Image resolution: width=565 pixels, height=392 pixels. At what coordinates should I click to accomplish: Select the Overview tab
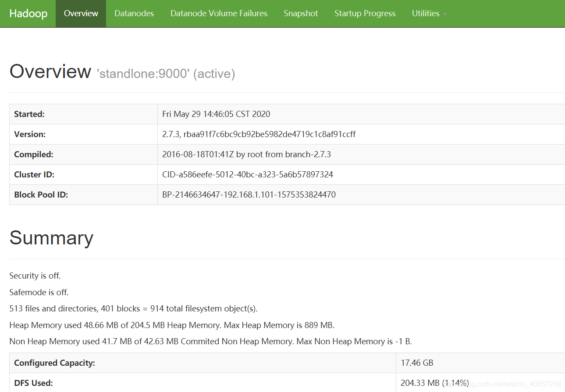(x=81, y=14)
